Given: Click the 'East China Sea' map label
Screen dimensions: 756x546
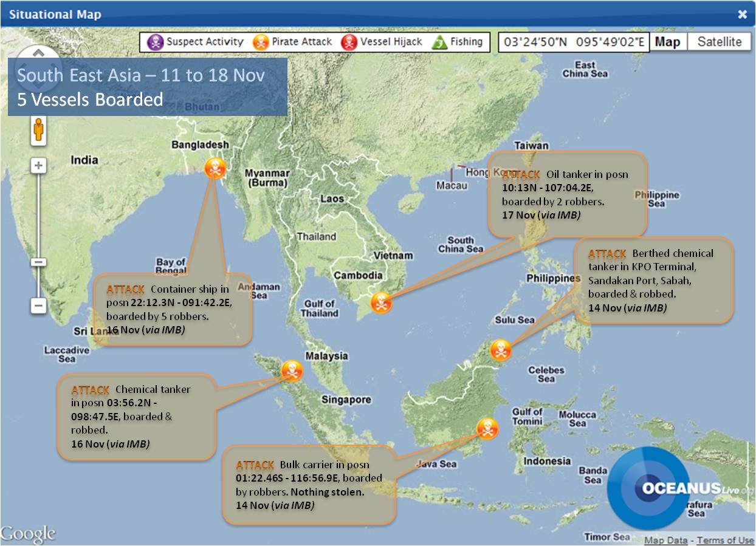Looking at the screenshot, I should click(x=584, y=69).
